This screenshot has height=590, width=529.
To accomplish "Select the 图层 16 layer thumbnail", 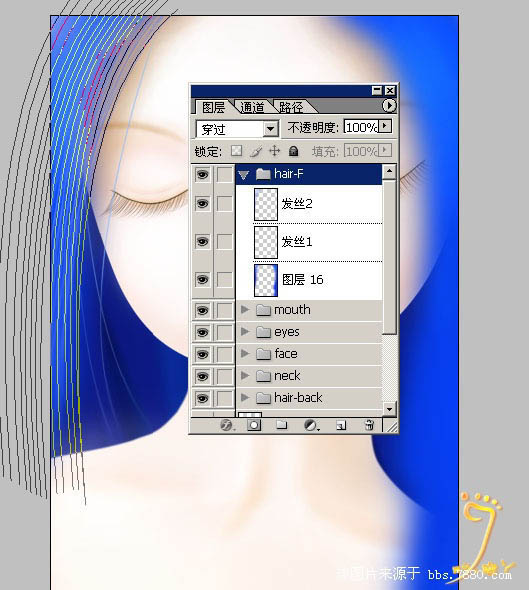I will [266, 280].
